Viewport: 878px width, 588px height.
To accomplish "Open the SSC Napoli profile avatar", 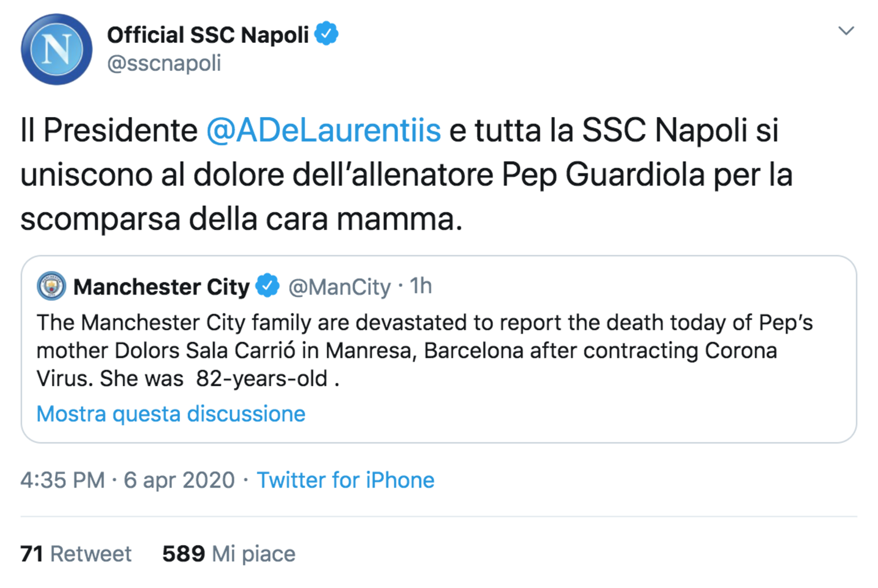I will [56, 49].
